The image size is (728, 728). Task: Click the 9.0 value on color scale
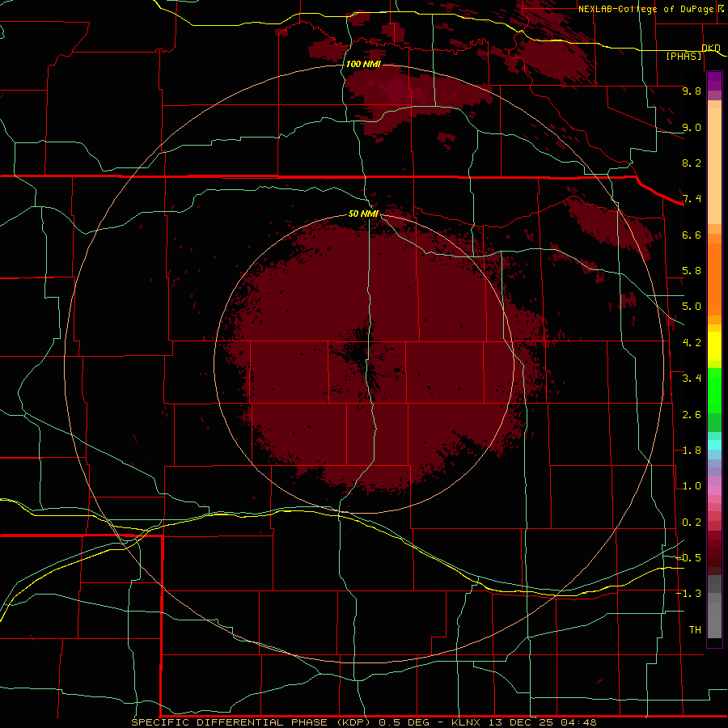[692, 127]
